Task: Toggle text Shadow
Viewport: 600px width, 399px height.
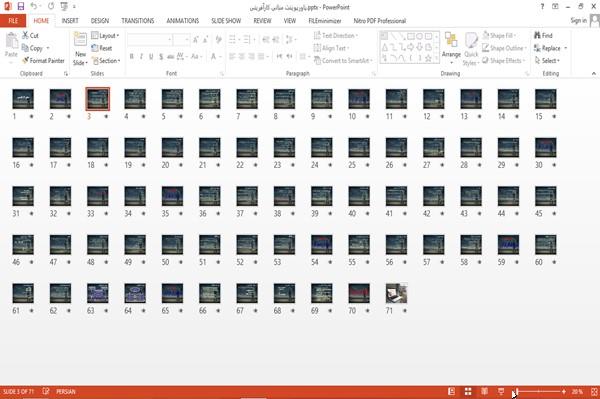Action: click(161, 57)
